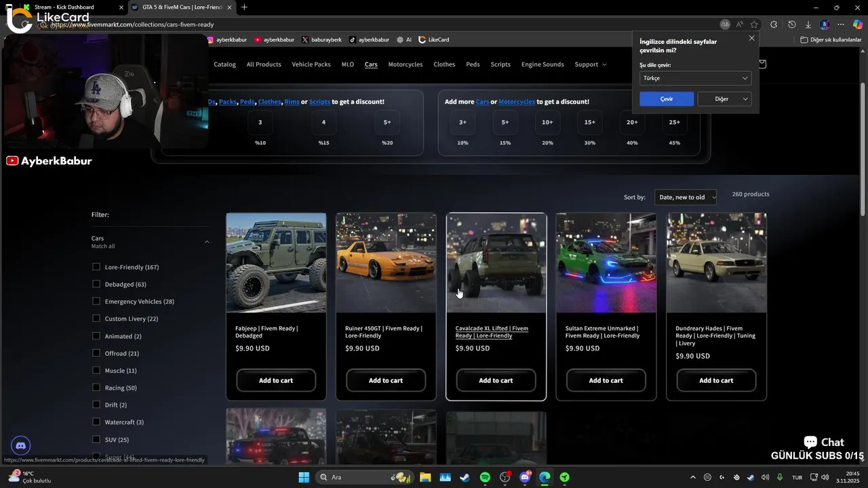Close the Stream - Kick Dashboard tab

(x=121, y=7)
